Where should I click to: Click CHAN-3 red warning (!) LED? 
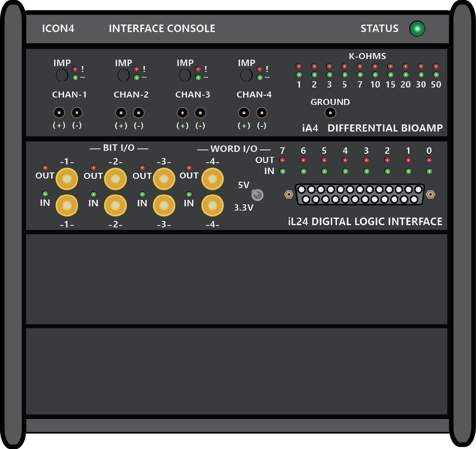point(198,69)
